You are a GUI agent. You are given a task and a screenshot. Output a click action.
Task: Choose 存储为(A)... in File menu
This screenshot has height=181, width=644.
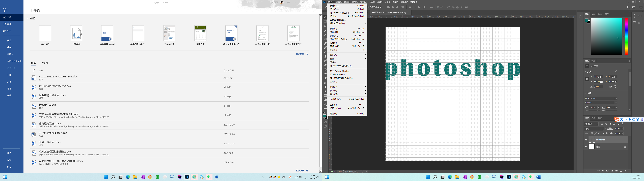(x=347, y=46)
